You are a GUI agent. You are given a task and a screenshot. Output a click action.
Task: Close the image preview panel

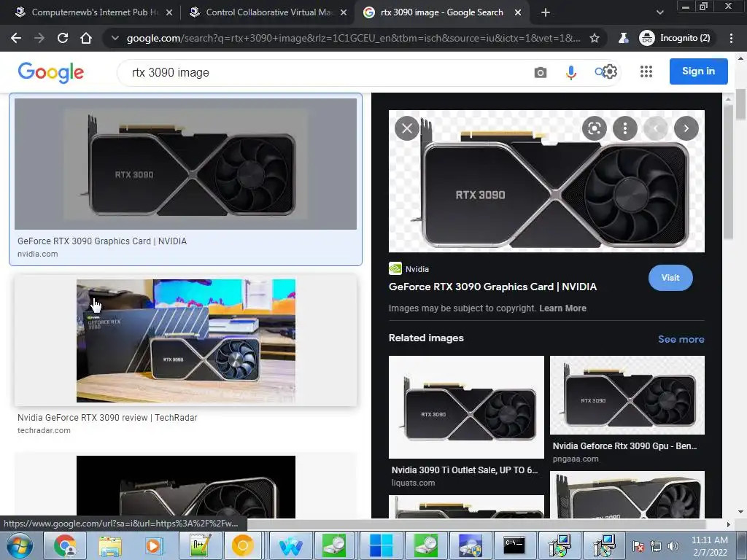click(407, 128)
